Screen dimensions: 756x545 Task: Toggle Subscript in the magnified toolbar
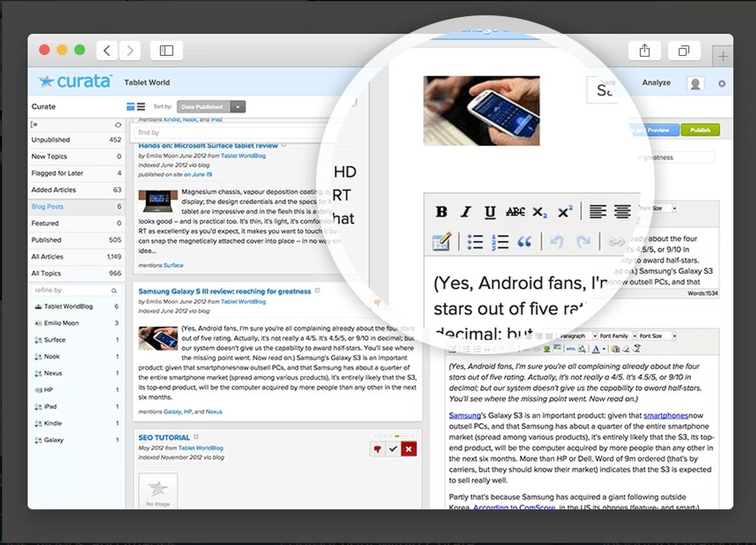[540, 212]
